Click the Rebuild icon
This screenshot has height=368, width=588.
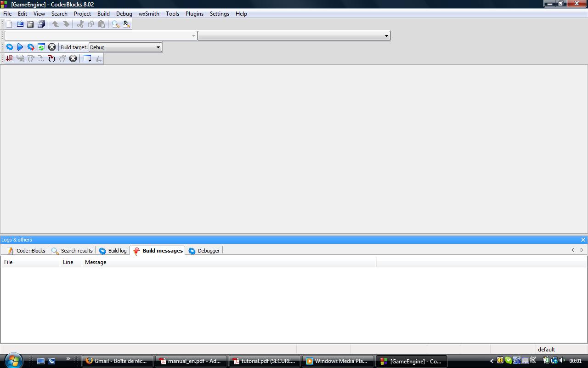coord(41,47)
